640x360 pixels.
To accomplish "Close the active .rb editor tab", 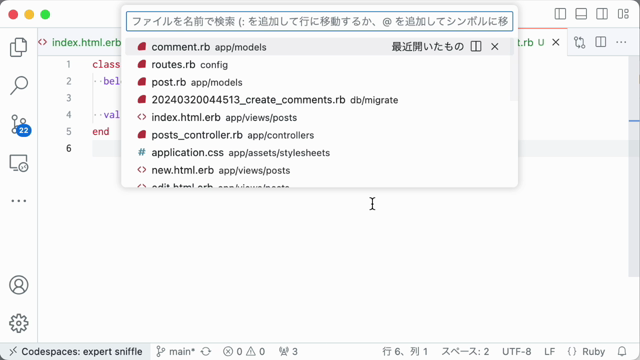I will tap(556, 42).
